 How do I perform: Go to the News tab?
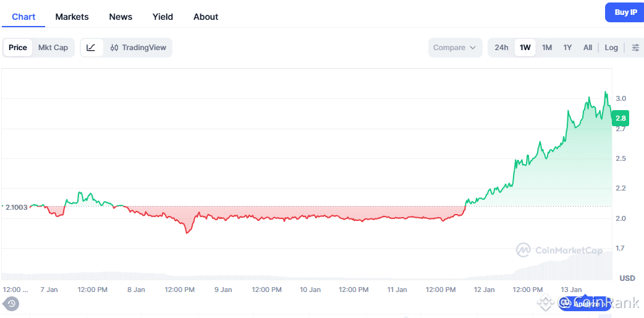coord(121,17)
